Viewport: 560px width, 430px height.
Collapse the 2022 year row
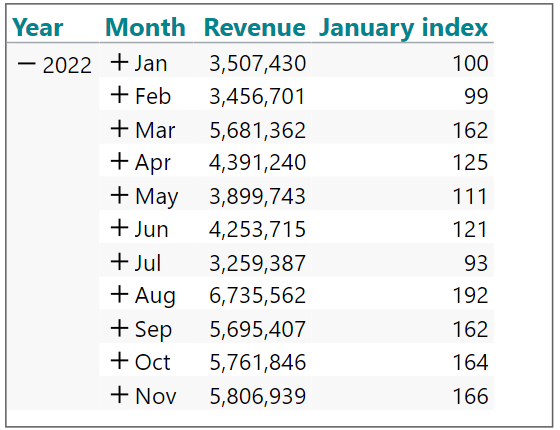point(26,64)
